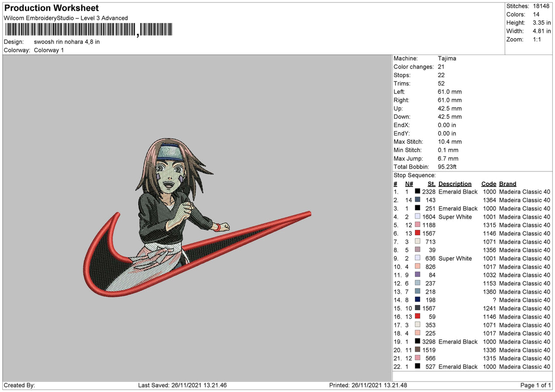Click the Created By label in footer
This screenshot has width=555, height=392.
click(x=19, y=385)
